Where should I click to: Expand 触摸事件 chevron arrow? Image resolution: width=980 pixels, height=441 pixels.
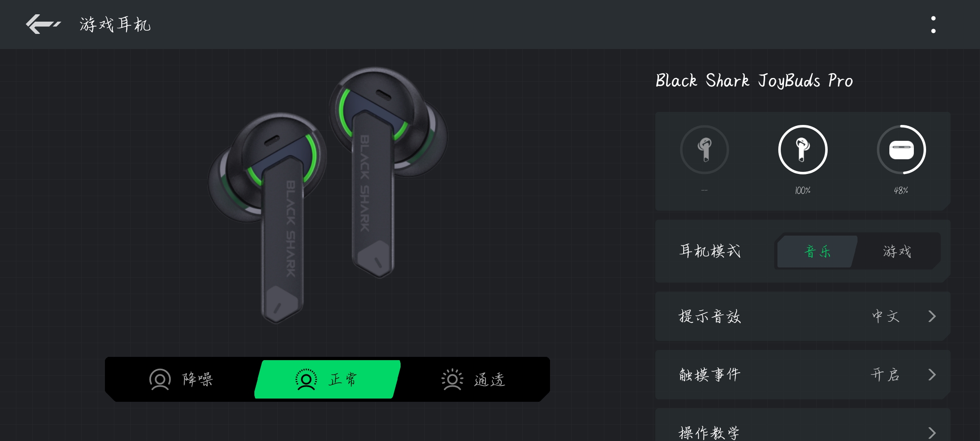pyautogui.click(x=932, y=374)
